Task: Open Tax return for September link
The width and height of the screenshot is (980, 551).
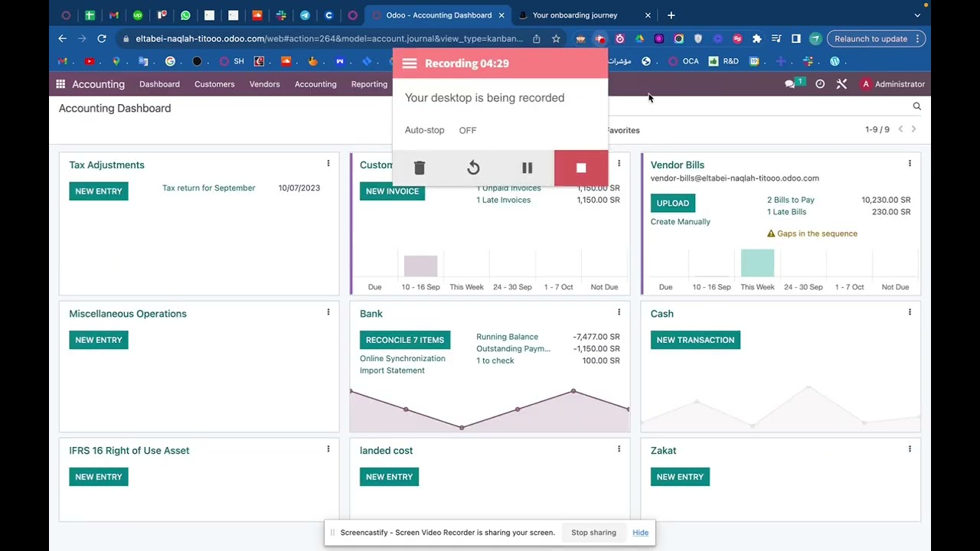Action: click(x=209, y=188)
